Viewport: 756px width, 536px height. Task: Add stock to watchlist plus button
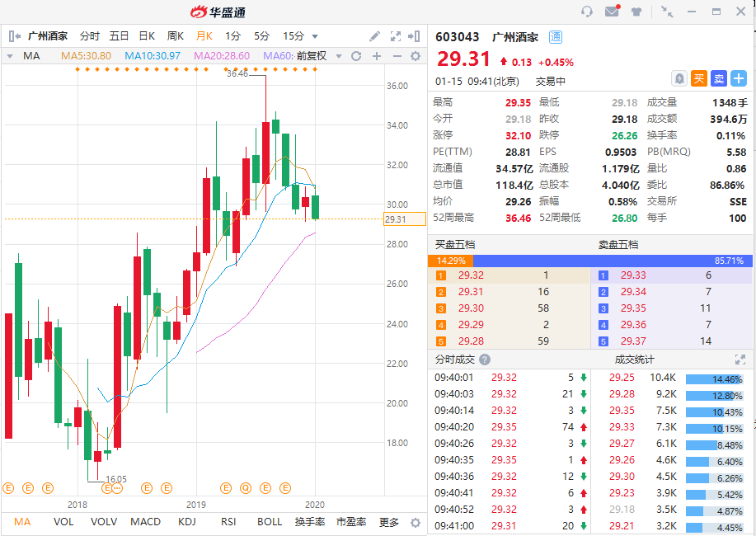point(739,78)
